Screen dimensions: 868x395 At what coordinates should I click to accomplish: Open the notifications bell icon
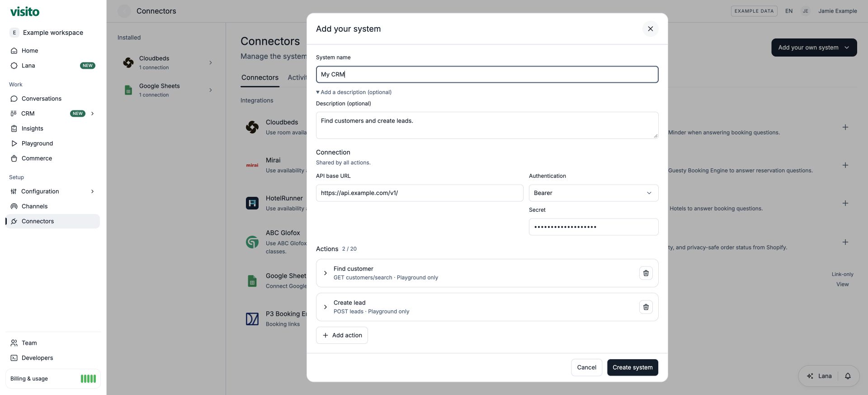coord(848,376)
